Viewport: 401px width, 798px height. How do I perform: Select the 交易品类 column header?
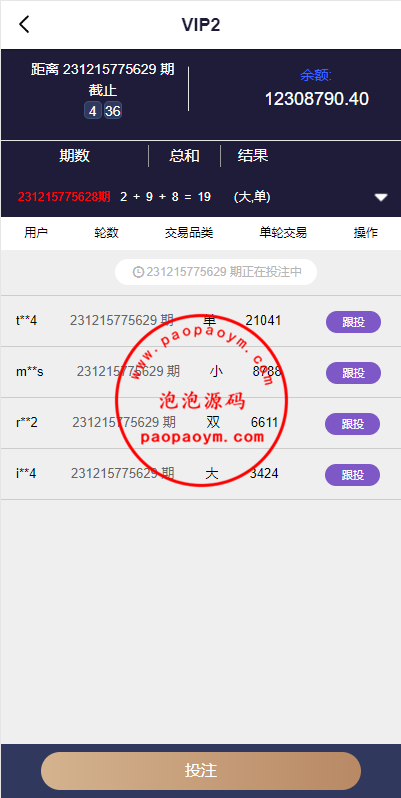click(x=189, y=233)
